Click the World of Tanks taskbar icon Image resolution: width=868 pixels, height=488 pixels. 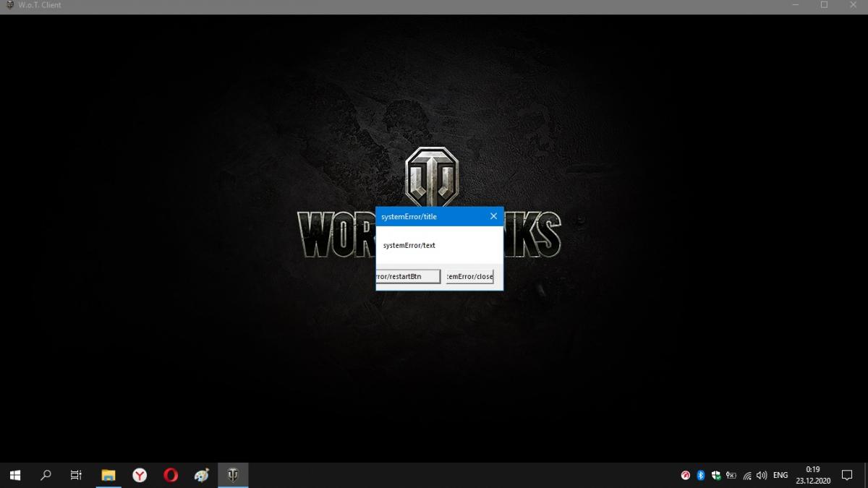pyautogui.click(x=233, y=475)
